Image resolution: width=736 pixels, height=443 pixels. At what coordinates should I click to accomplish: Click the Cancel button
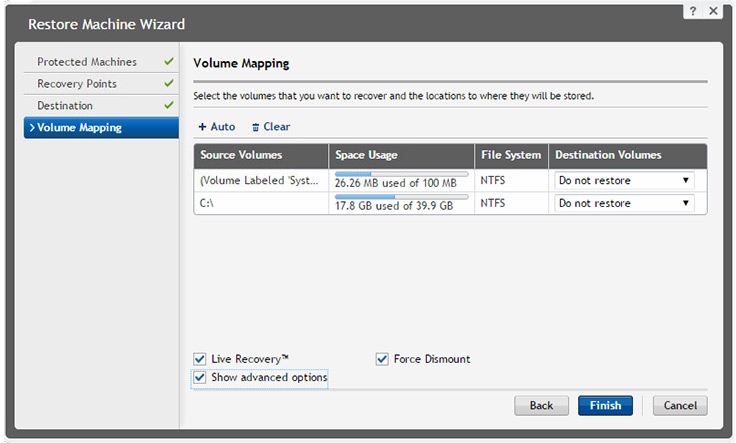tap(680, 406)
